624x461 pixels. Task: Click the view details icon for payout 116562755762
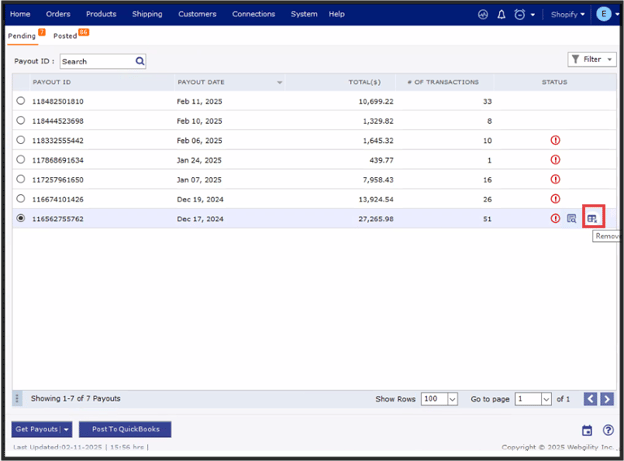point(571,218)
